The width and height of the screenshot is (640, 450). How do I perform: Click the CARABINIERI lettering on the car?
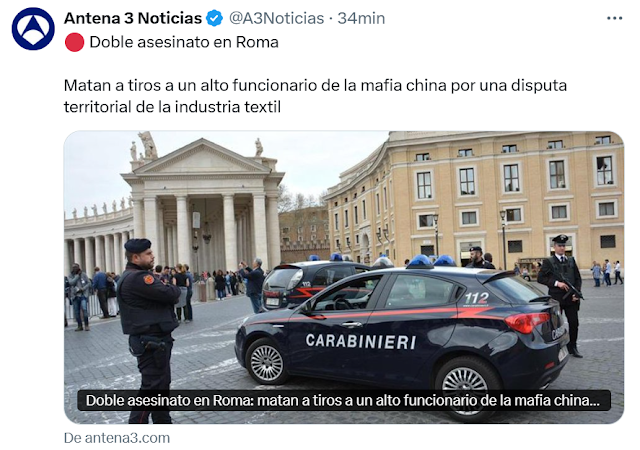[361, 341]
